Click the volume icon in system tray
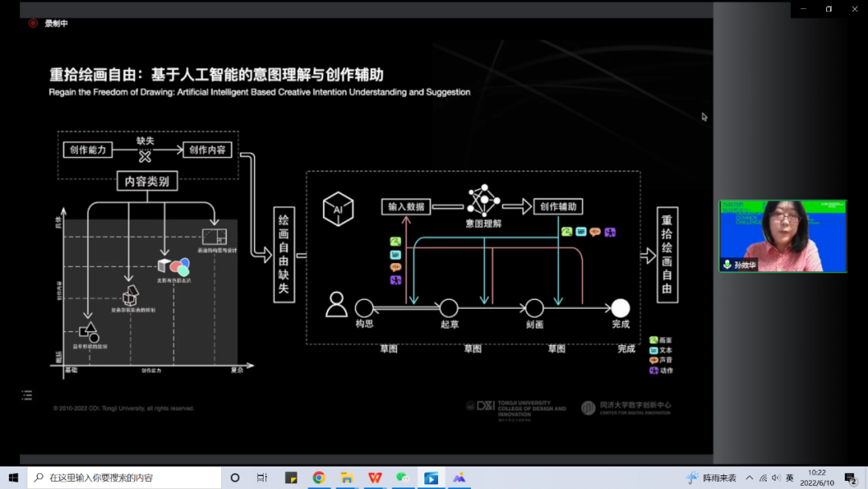This screenshot has height=489, width=868. (776, 478)
